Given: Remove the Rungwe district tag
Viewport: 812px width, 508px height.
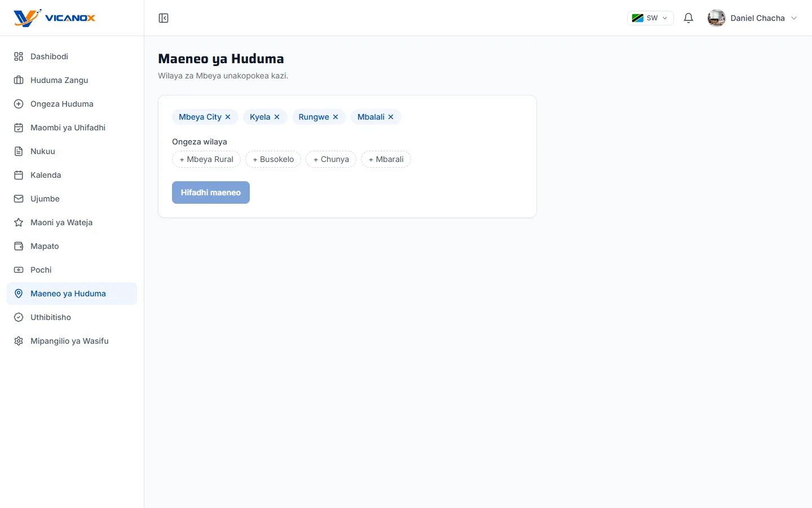Looking at the screenshot, I should click(x=336, y=117).
